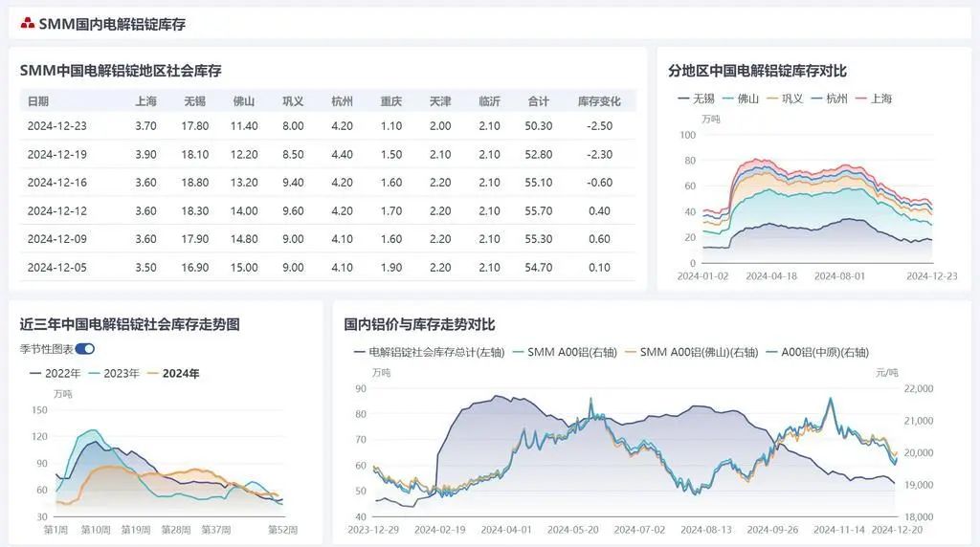The width and height of the screenshot is (980, 547).
Task: Click the 重庆 column header
Action: [391, 101]
